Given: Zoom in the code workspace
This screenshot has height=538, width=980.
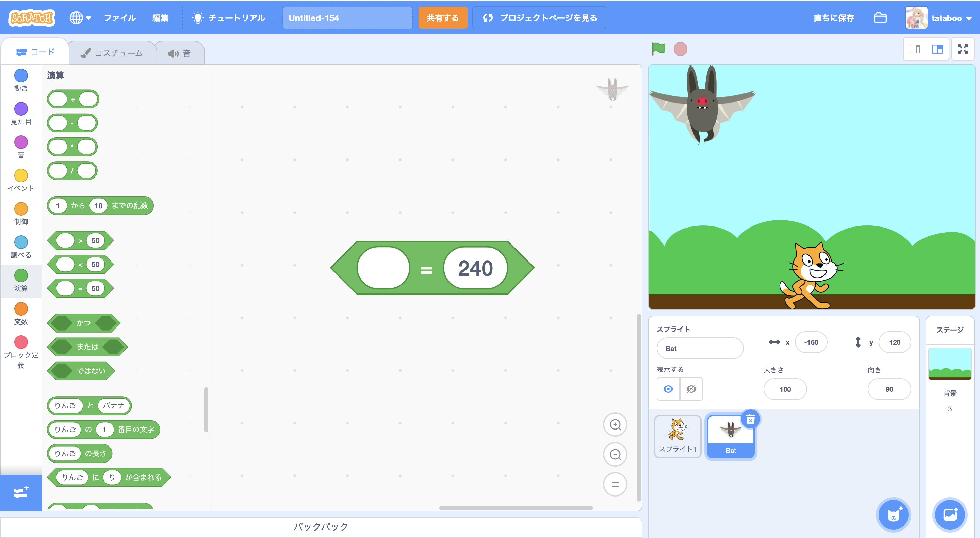Looking at the screenshot, I should pos(615,424).
